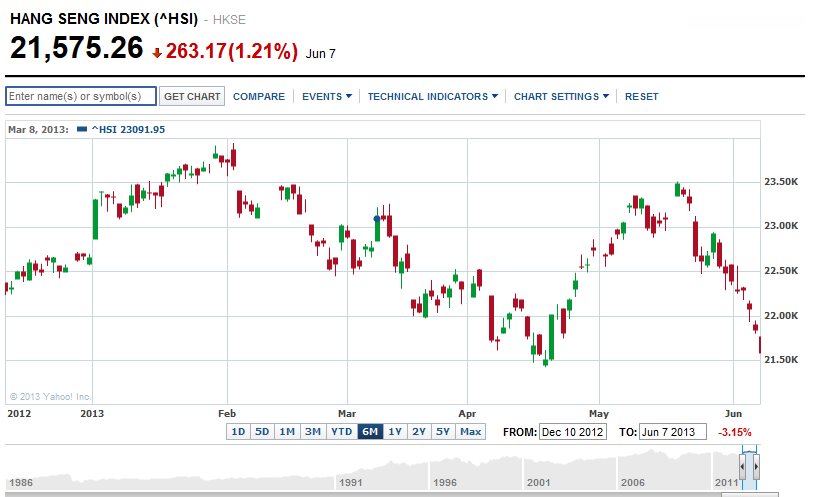Open the COMPARE option
This screenshot has height=497, width=813.
[x=259, y=96]
